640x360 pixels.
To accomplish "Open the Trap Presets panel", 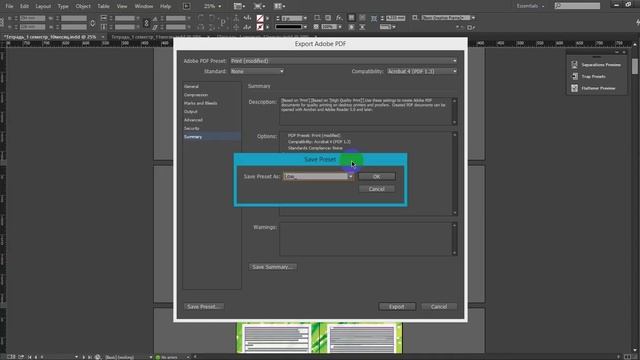I will tap(588, 76).
